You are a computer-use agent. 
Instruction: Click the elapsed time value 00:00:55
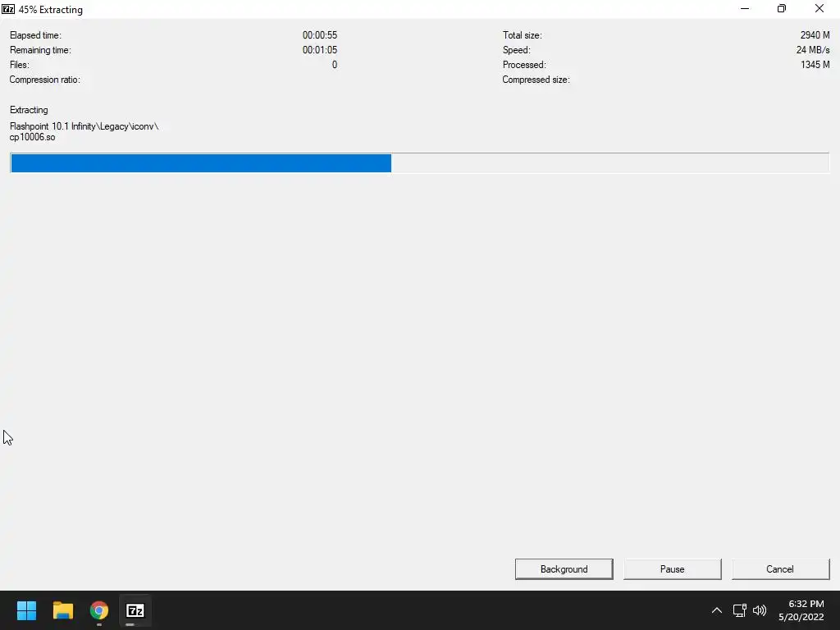pyautogui.click(x=320, y=35)
